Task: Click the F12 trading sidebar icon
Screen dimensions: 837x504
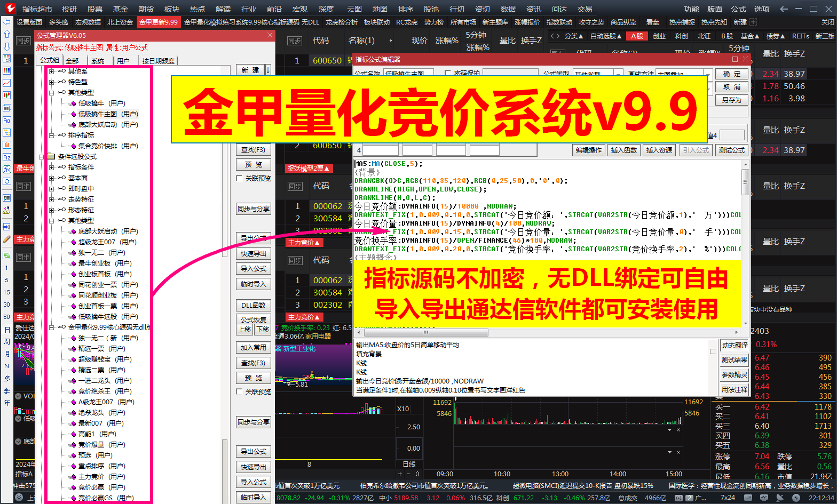Action: (6, 157)
